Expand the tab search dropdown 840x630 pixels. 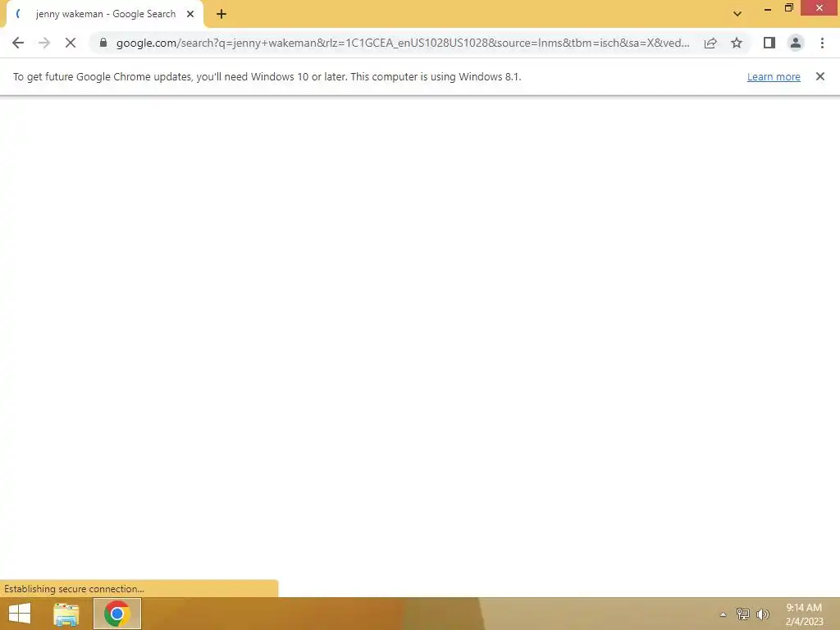pyautogui.click(x=737, y=14)
